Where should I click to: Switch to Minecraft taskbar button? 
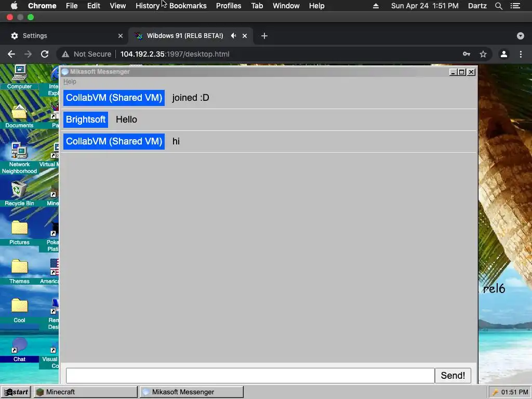click(85, 392)
